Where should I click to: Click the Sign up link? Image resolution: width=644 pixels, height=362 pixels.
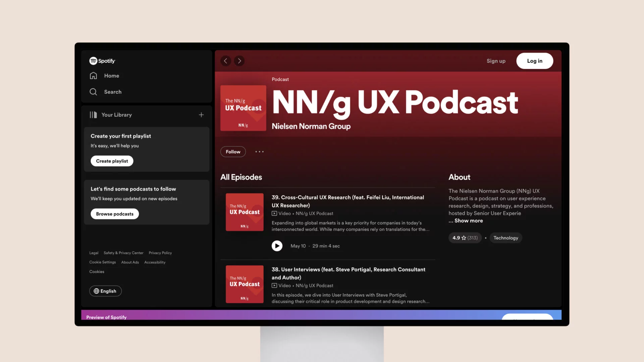[x=496, y=61]
